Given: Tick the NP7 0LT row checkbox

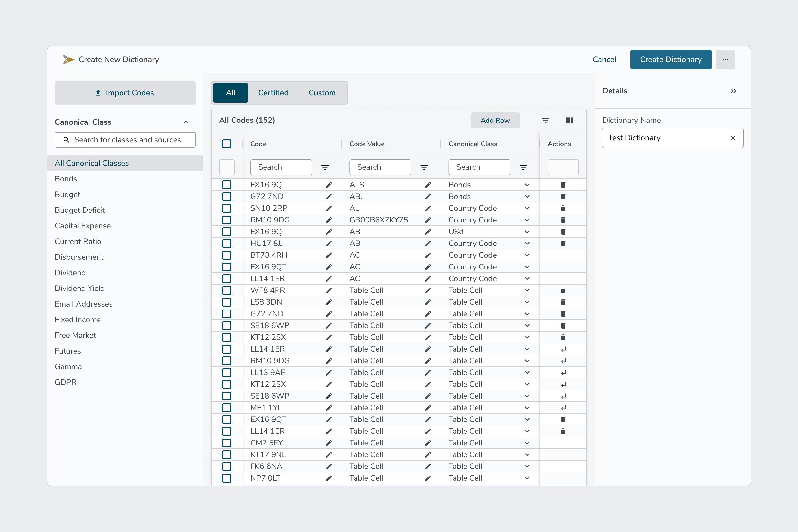Looking at the screenshot, I should [227, 478].
